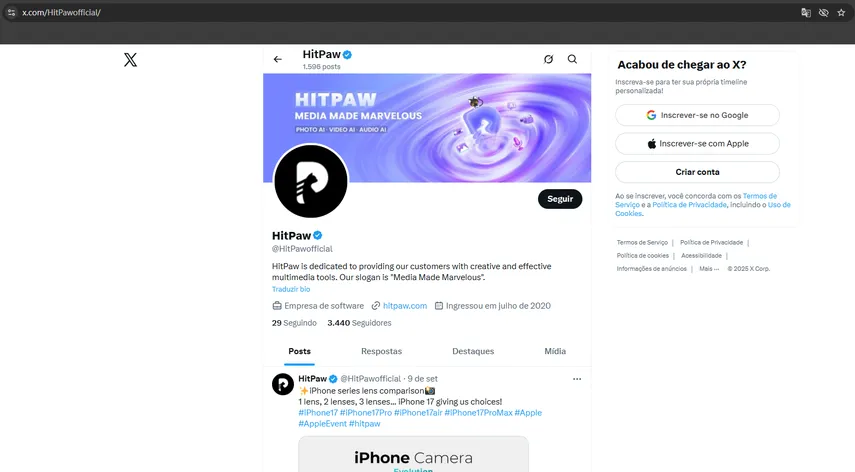Click the HitPaw profile avatar picture
Image resolution: width=855 pixels, height=472 pixels.
point(310,181)
